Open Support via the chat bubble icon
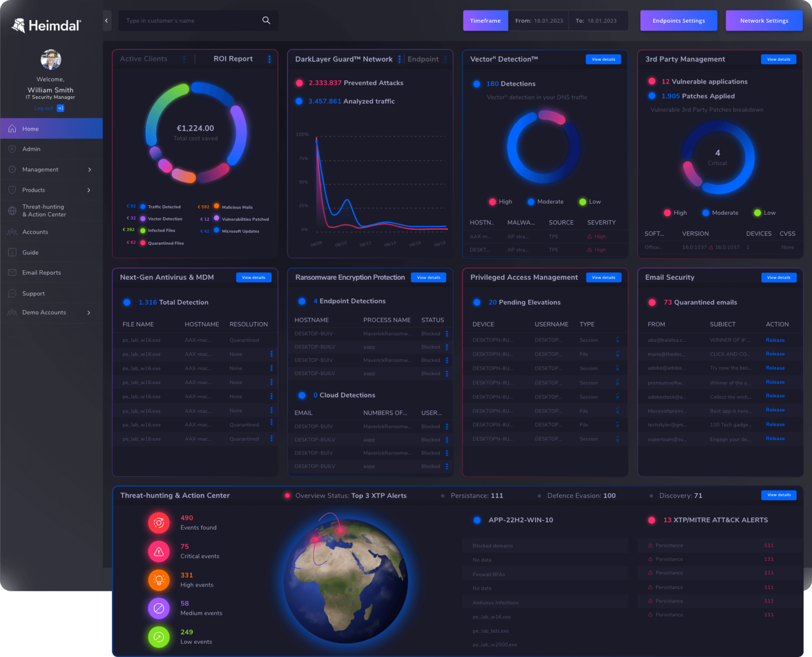Screen dimensions: 812x657 click(12, 293)
